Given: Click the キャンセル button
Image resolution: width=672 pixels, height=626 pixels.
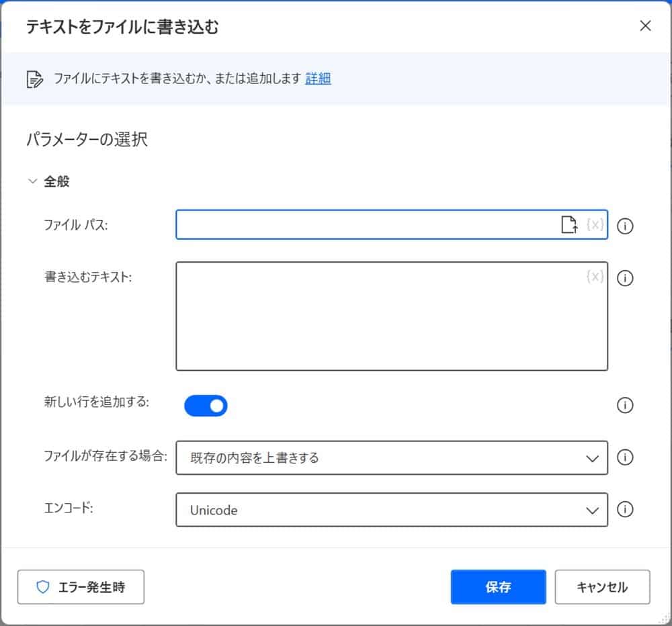Looking at the screenshot, I should coord(602,586).
